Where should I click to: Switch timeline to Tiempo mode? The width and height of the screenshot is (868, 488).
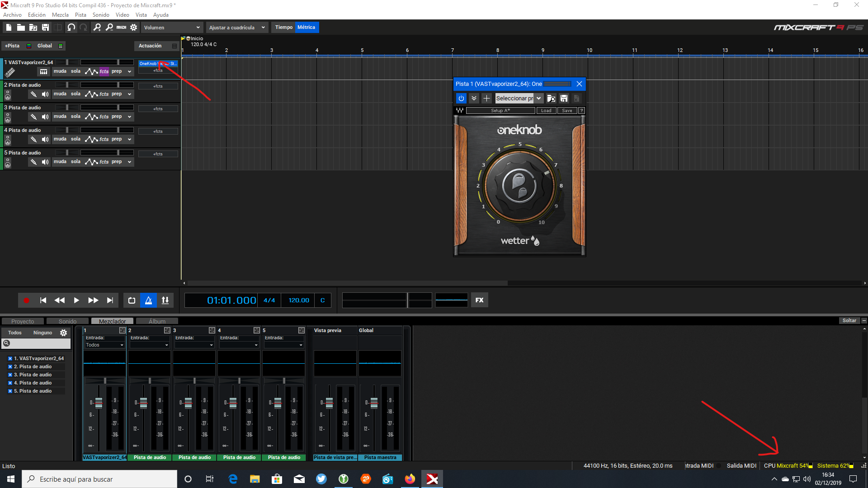click(x=284, y=28)
